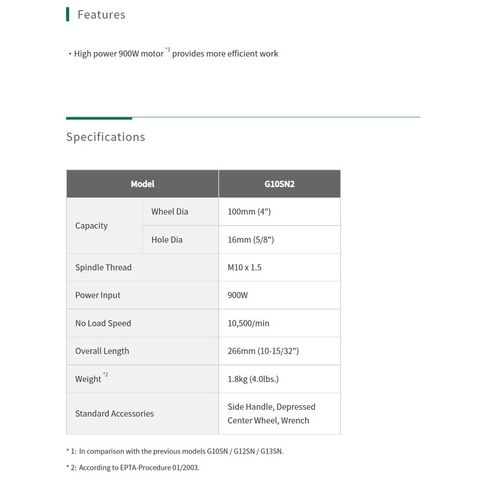Select the Power Input row label

point(98,295)
